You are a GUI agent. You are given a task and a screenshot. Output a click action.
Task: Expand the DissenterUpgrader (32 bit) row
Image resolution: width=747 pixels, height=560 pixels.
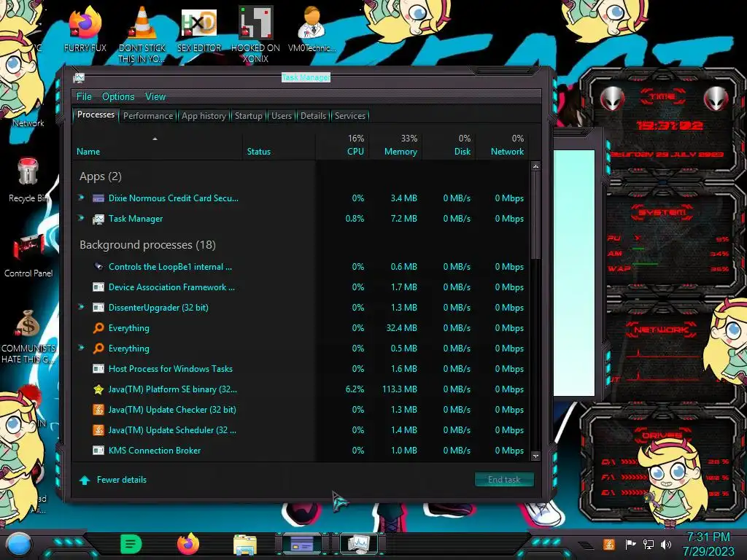pos(82,307)
